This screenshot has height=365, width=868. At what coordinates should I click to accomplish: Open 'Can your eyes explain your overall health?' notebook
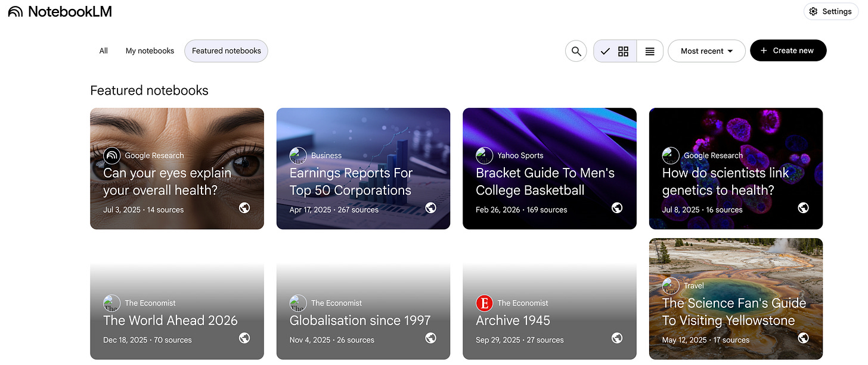pos(177,169)
